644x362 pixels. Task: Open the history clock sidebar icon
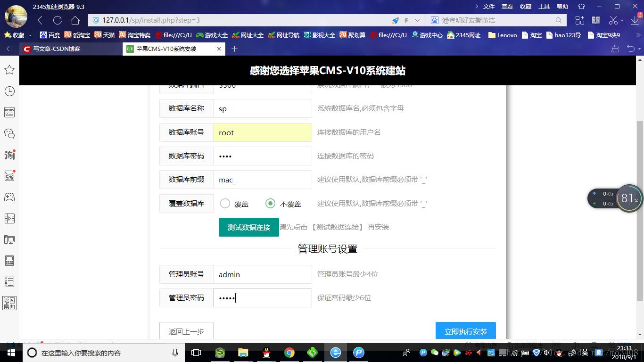[x=9, y=91]
